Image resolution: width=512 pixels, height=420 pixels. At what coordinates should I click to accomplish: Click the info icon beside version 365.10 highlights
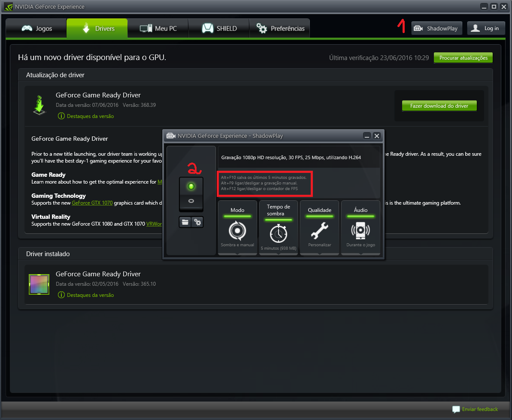pos(61,295)
